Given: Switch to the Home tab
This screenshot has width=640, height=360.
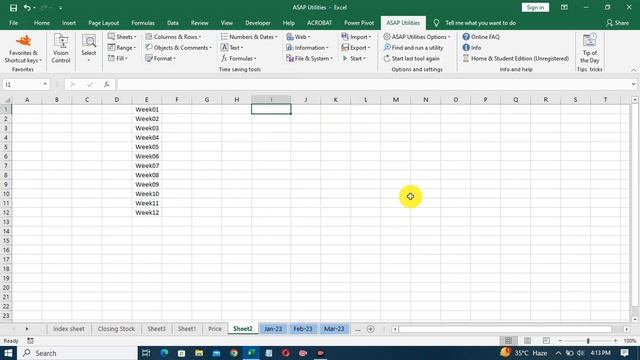Looking at the screenshot, I should pyautogui.click(x=42, y=23).
